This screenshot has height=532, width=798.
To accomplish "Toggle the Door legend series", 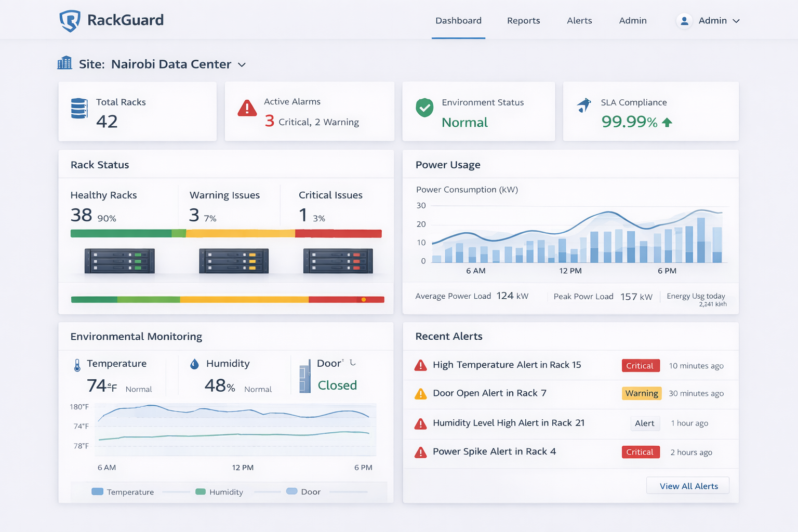I will click(303, 491).
